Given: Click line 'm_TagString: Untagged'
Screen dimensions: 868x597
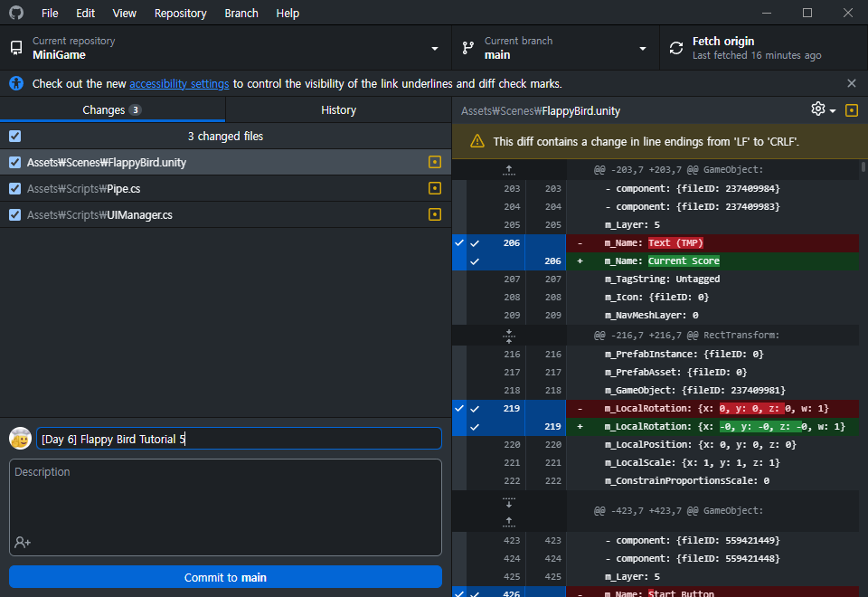Looking at the screenshot, I should pyautogui.click(x=662, y=280).
